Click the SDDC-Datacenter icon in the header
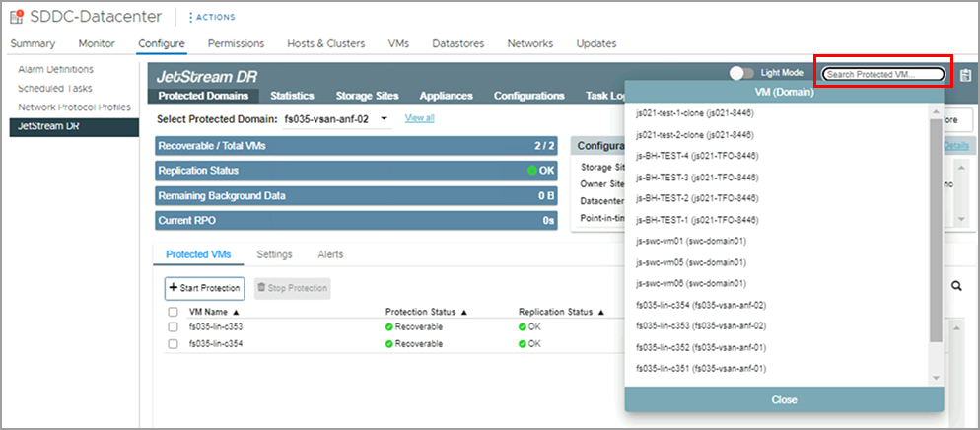Image resolution: width=980 pixels, height=430 pixels. (x=16, y=17)
